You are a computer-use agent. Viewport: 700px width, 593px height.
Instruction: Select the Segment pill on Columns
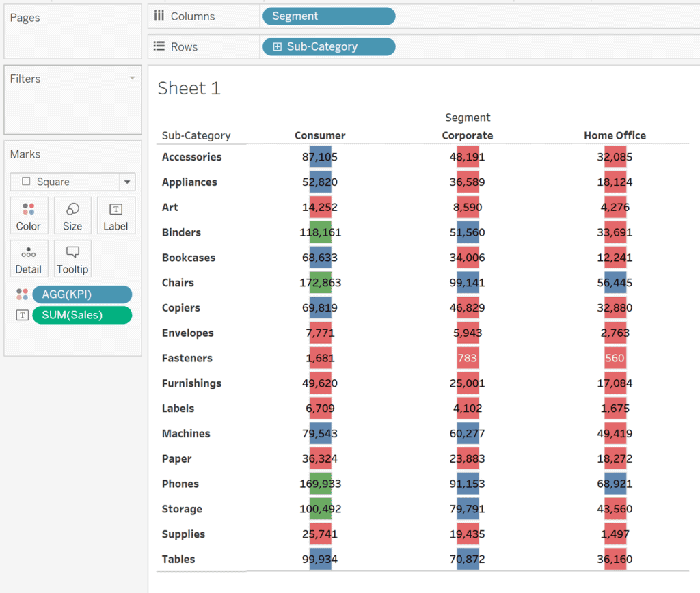[328, 16]
